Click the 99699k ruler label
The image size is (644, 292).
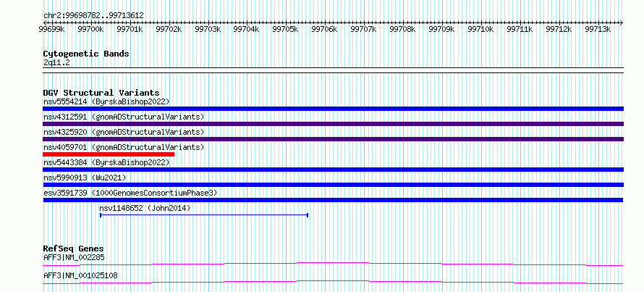coord(51,29)
